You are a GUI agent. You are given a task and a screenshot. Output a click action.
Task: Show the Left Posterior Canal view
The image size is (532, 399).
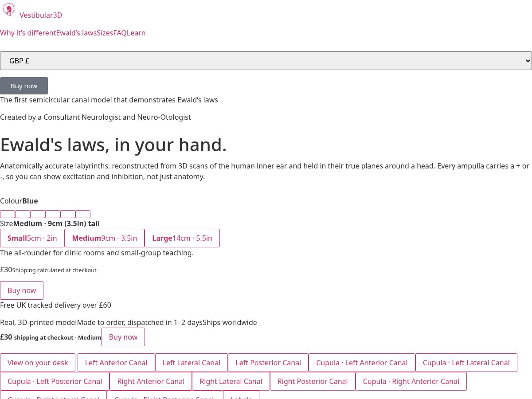point(268,363)
